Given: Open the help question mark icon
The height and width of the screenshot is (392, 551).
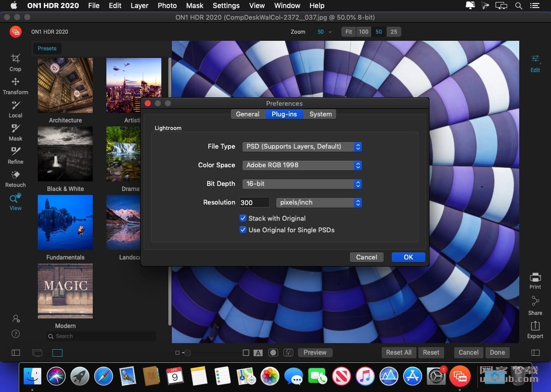Looking at the screenshot, I should (x=16, y=334).
